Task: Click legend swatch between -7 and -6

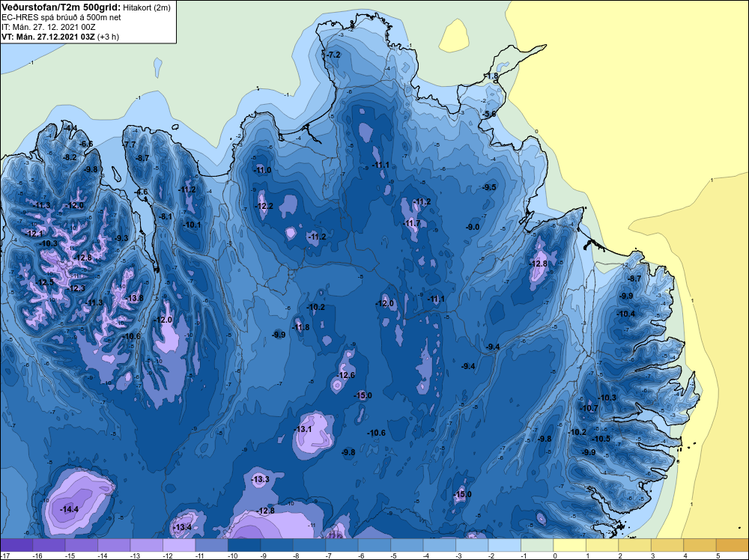Action: click(x=342, y=545)
